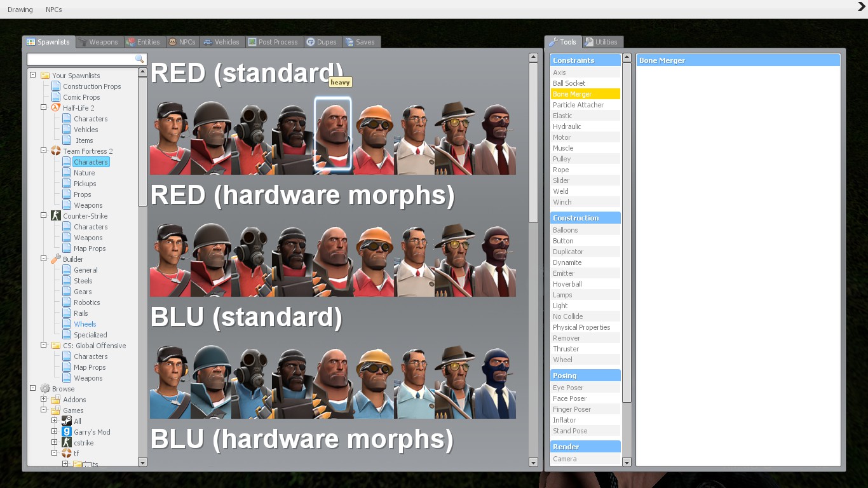Select the RED standard Pyro thumbnail
This screenshot has height=488, width=868.
252,137
